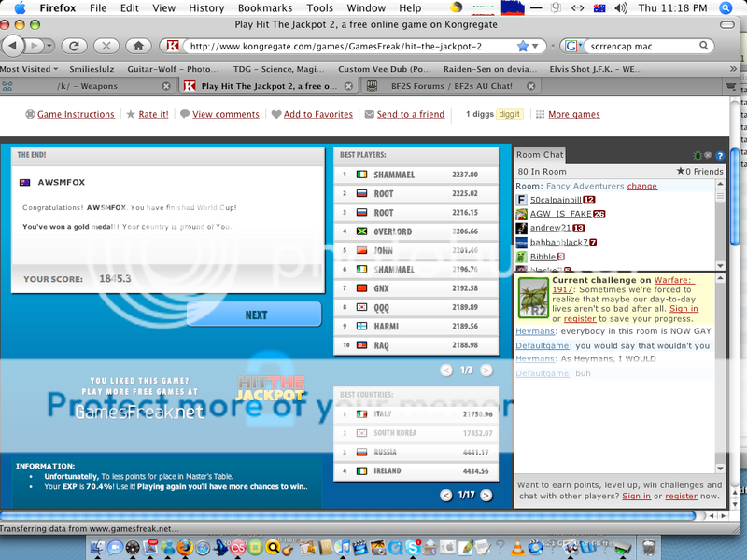Click the register link in chat footer
The image size is (747, 560).
tap(682, 497)
